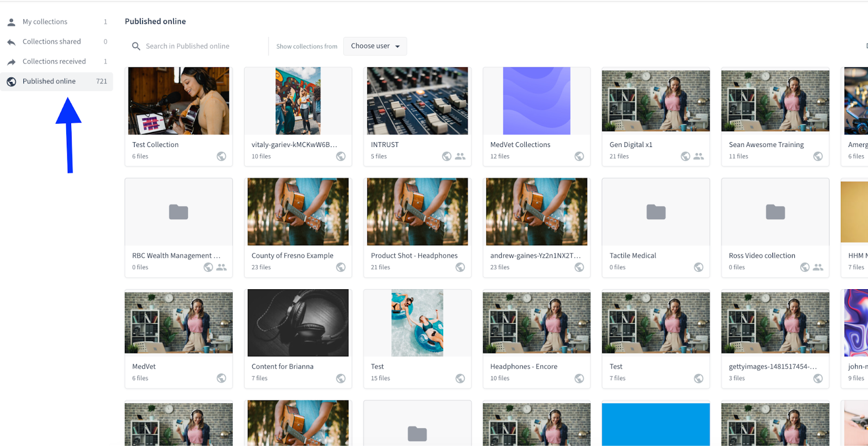Click the '21 files' text on Gen Digital x1
The width and height of the screenshot is (868, 446).
[x=619, y=156]
